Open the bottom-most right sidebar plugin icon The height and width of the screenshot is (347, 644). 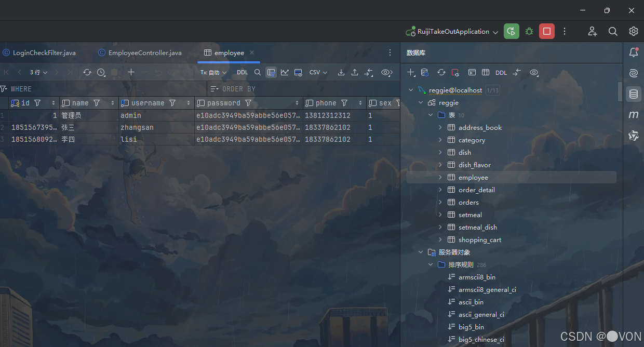pos(634,136)
